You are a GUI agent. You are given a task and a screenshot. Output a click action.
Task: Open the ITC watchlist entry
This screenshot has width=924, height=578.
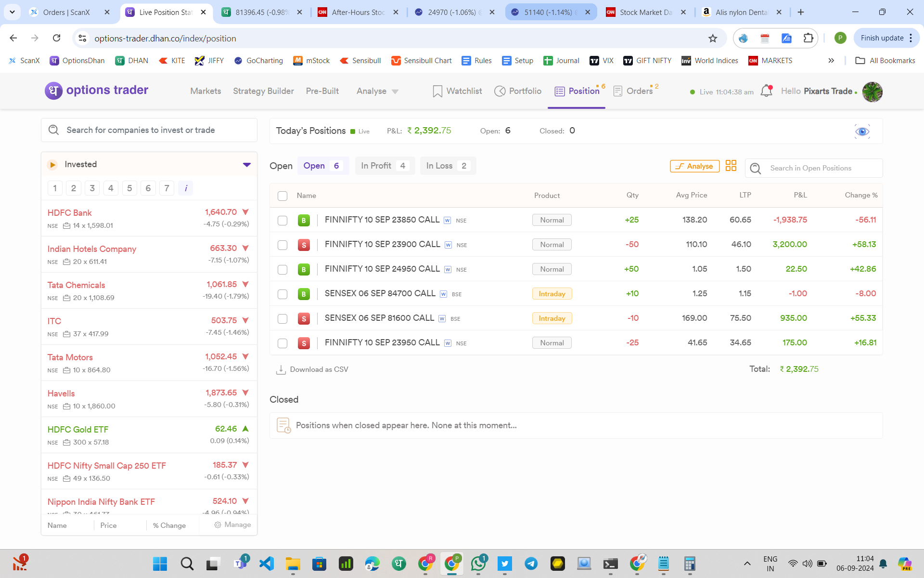click(149, 327)
